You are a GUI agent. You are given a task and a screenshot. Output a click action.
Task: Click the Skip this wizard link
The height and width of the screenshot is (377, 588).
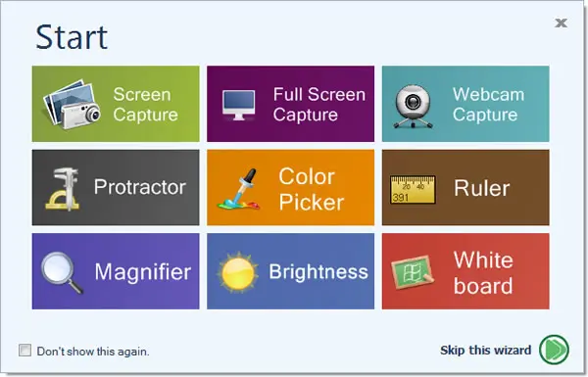(486, 350)
